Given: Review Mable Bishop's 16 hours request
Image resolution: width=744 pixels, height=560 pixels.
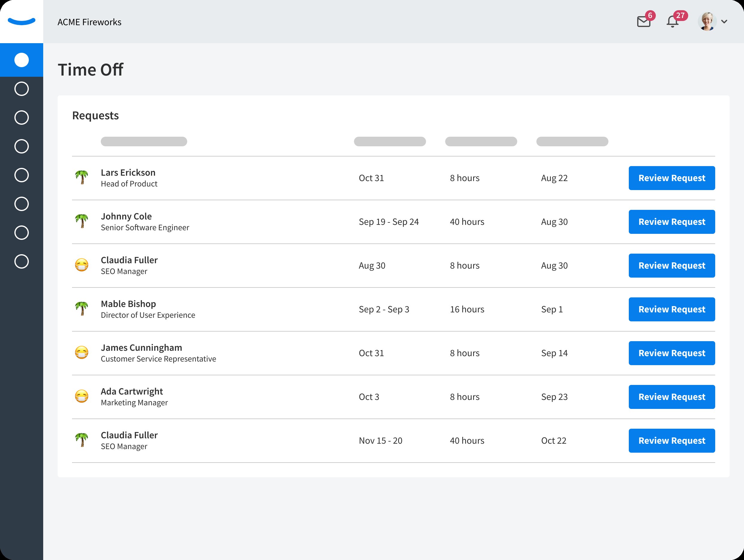Looking at the screenshot, I should pos(671,309).
